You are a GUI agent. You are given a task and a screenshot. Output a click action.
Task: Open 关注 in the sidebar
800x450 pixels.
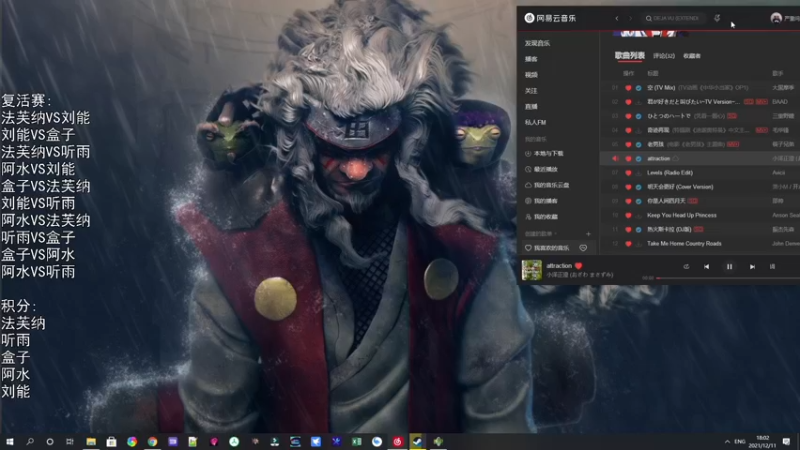[x=531, y=91]
